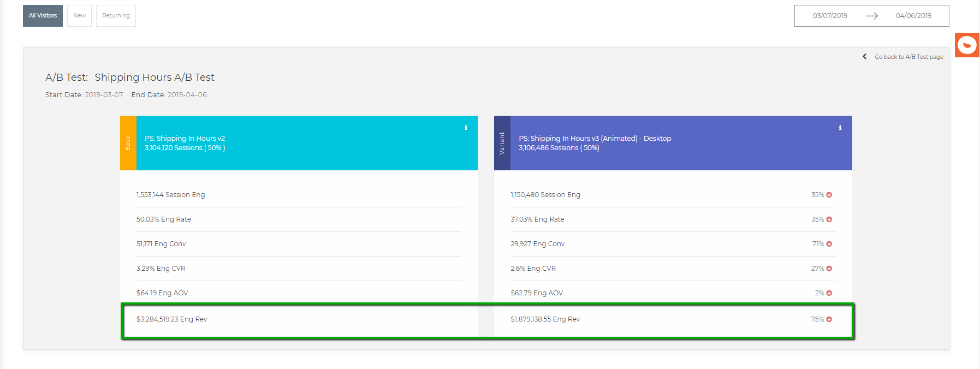Click red down-arrow icon beside Eng Rev
This screenshot has height=369, width=980.
click(829, 319)
